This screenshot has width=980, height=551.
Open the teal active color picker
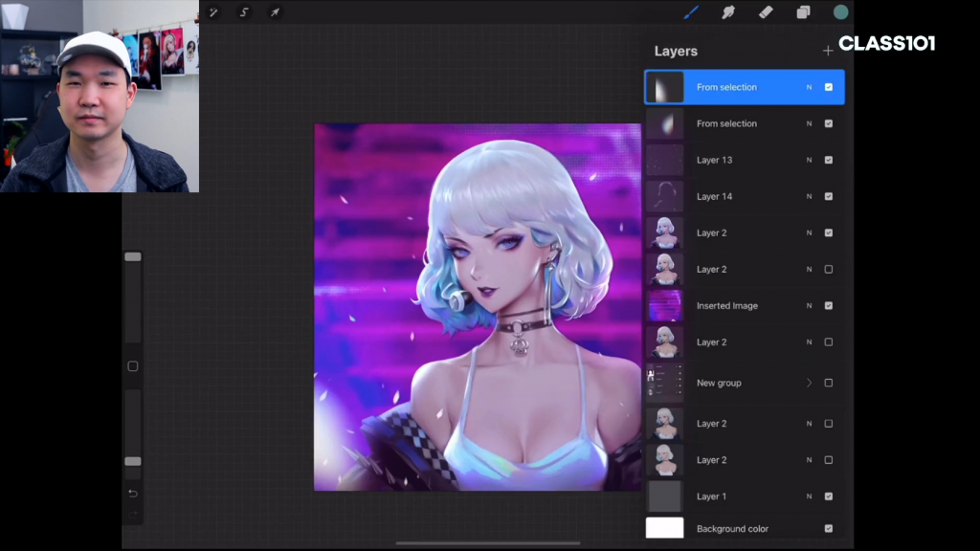point(840,12)
